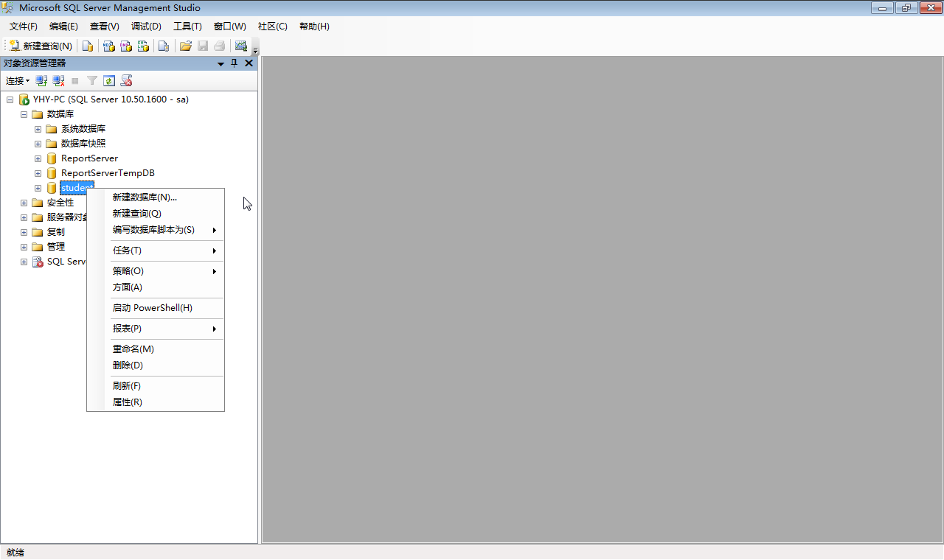Click the Object Explorer script-with-red-X icon
The height and width of the screenshot is (560, 944).
click(126, 80)
